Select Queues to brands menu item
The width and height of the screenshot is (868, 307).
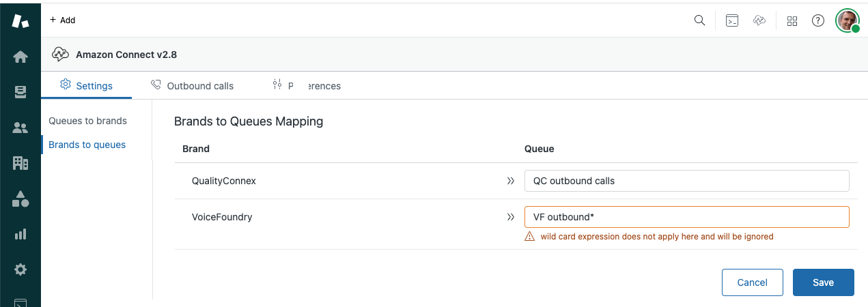point(87,121)
